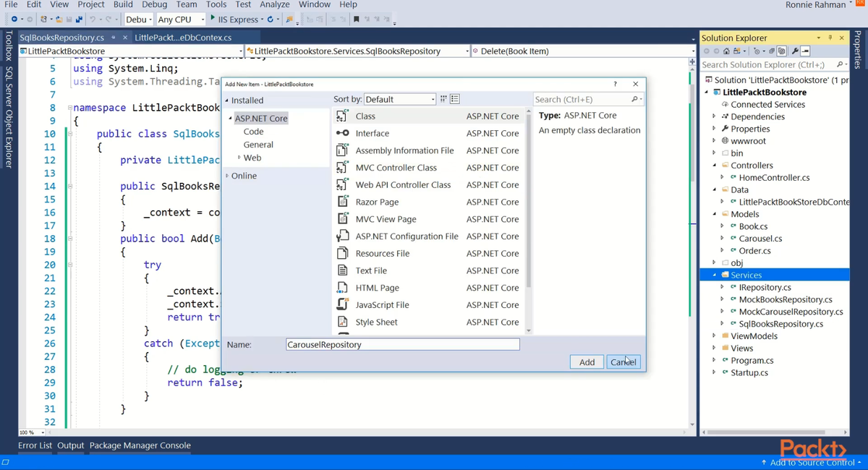Select the Class template icon
This screenshot has width=868, height=470.
tap(343, 116)
